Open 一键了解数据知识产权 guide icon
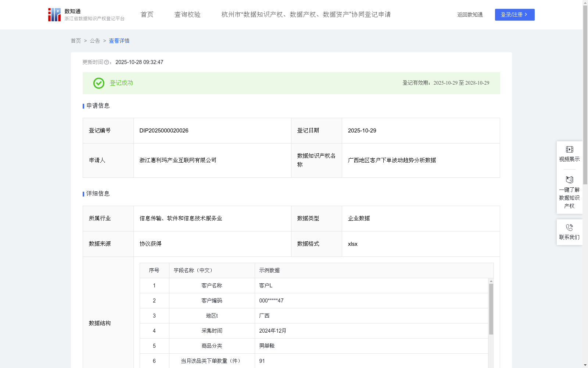 tap(569, 180)
